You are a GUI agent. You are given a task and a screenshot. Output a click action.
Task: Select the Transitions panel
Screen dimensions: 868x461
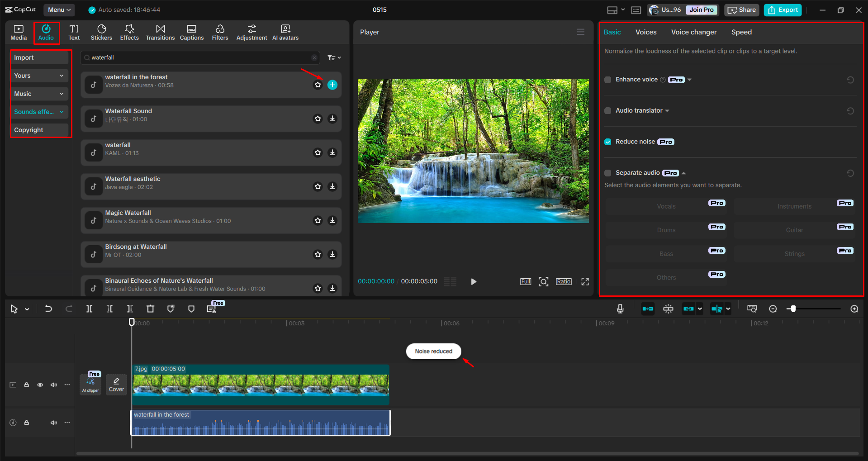coord(160,32)
